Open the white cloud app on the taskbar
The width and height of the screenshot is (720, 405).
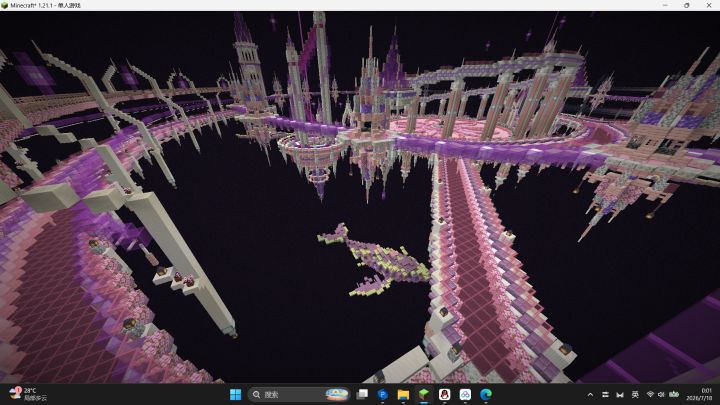465,394
